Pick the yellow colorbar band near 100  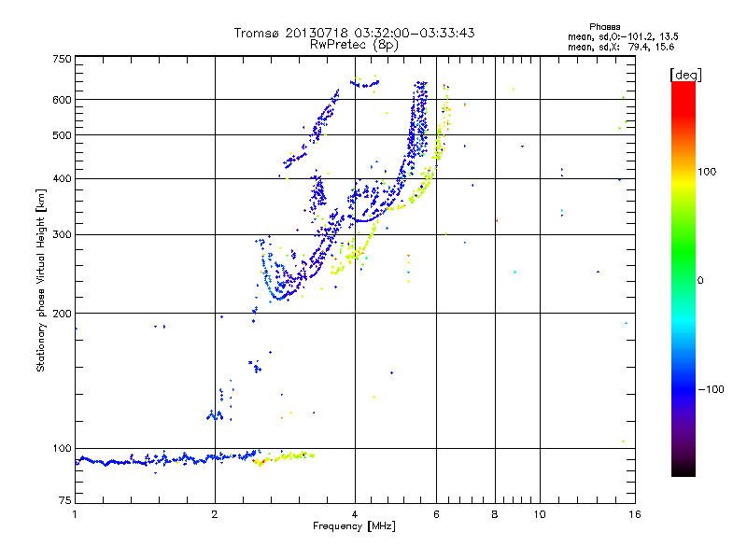click(x=683, y=173)
